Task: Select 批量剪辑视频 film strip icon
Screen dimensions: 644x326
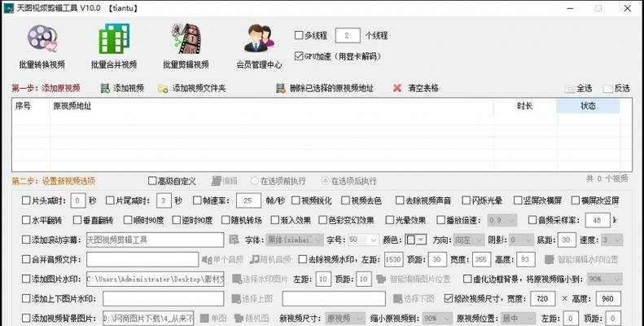Action: (186, 38)
